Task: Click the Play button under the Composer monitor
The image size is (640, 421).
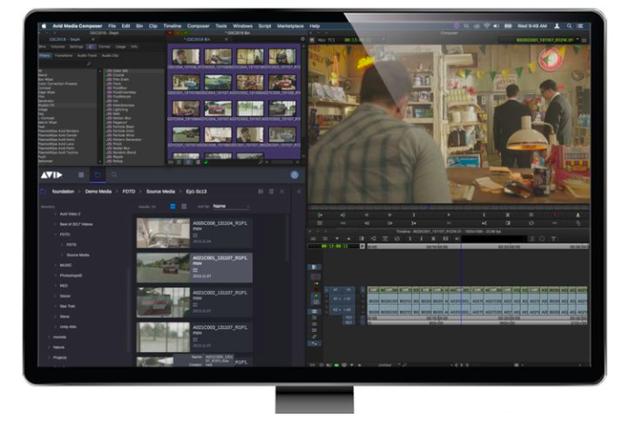Action: coord(449,215)
